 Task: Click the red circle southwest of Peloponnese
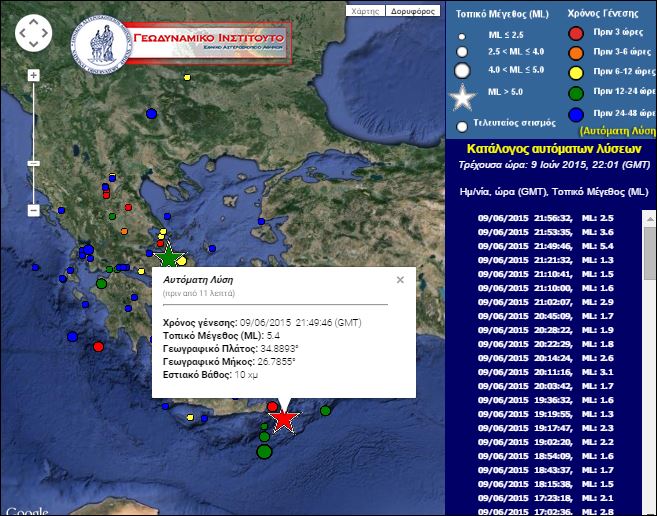(x=98, y=347)
